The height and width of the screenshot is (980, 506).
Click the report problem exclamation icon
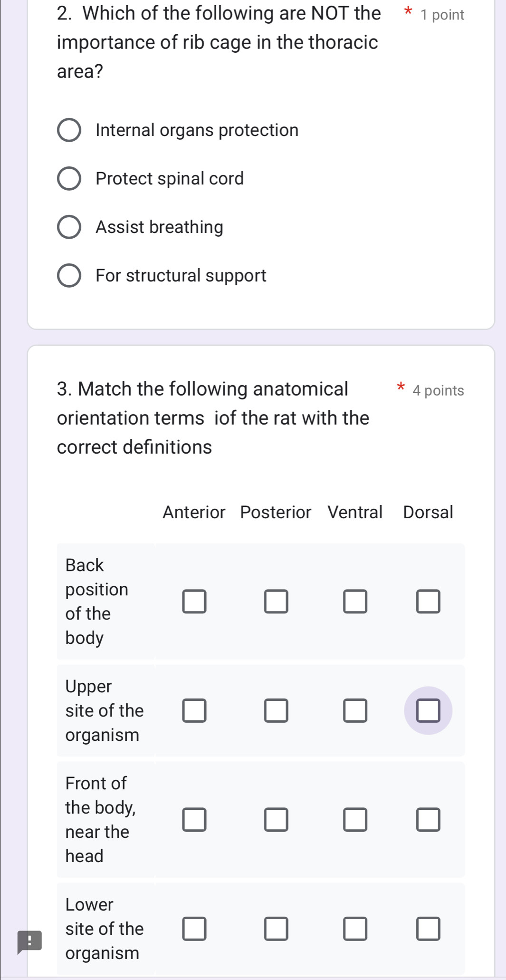29,941
